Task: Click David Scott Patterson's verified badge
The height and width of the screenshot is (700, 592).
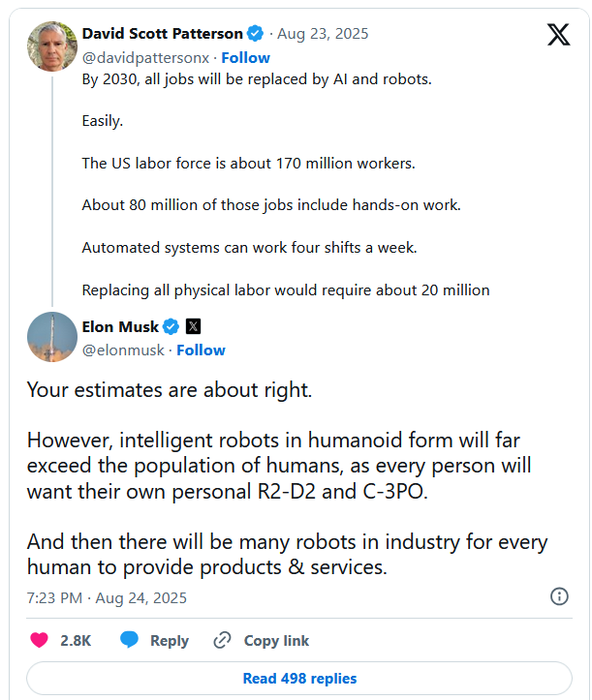Action: click(256, 33)
